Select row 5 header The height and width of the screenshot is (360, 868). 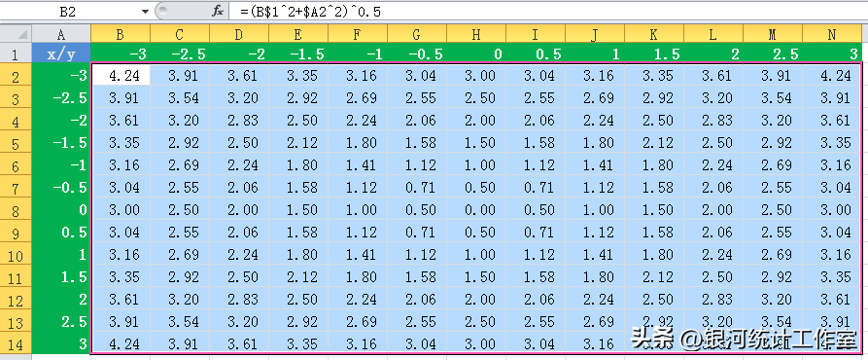coord(17,143)
